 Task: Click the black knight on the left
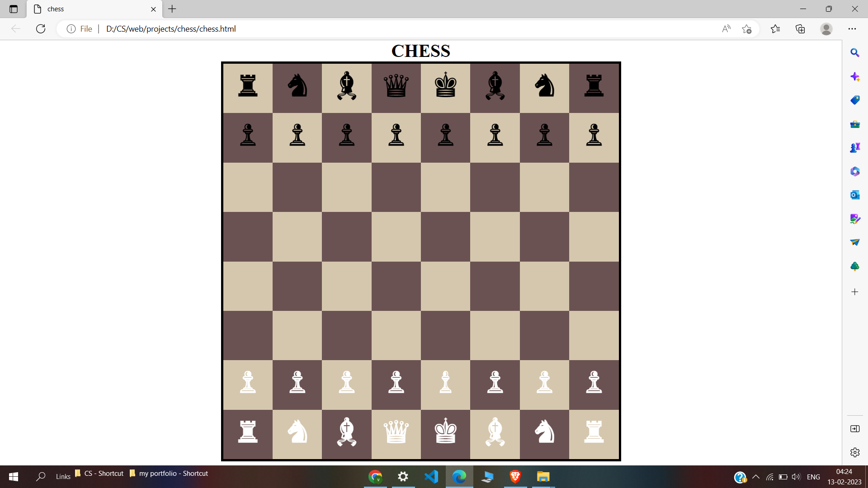coord(297,86)
